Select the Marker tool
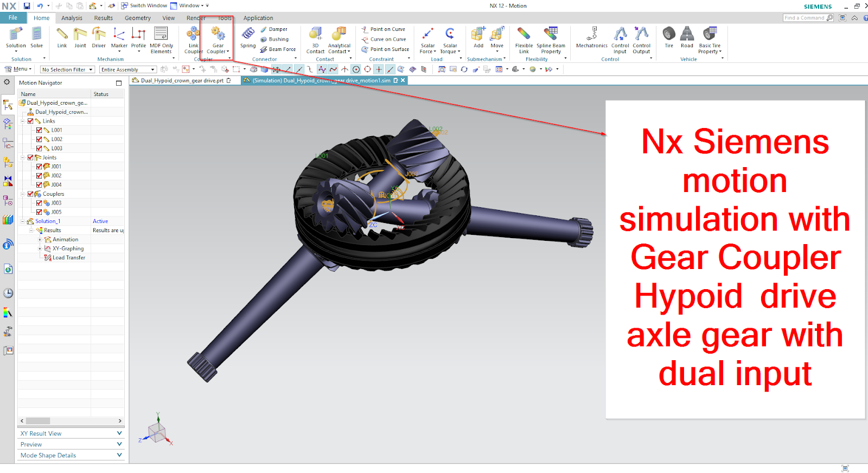The width and height of the screenshot is (868, 473). pyautogui.click(x=119, y=38)
